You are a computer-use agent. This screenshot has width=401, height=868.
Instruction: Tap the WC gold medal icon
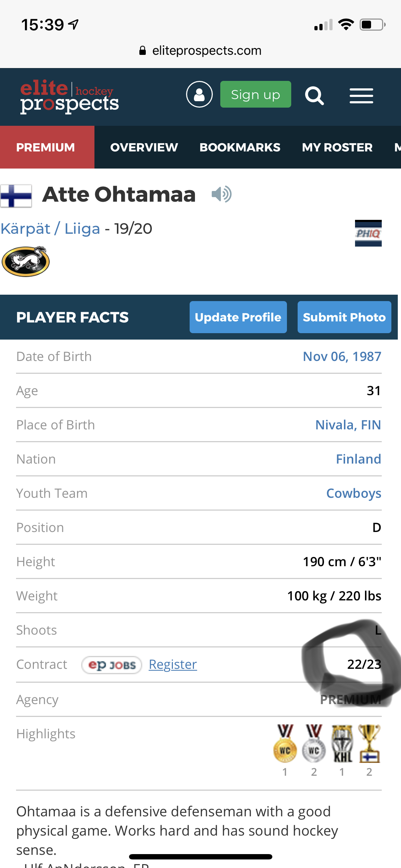(x=285, y=745)
